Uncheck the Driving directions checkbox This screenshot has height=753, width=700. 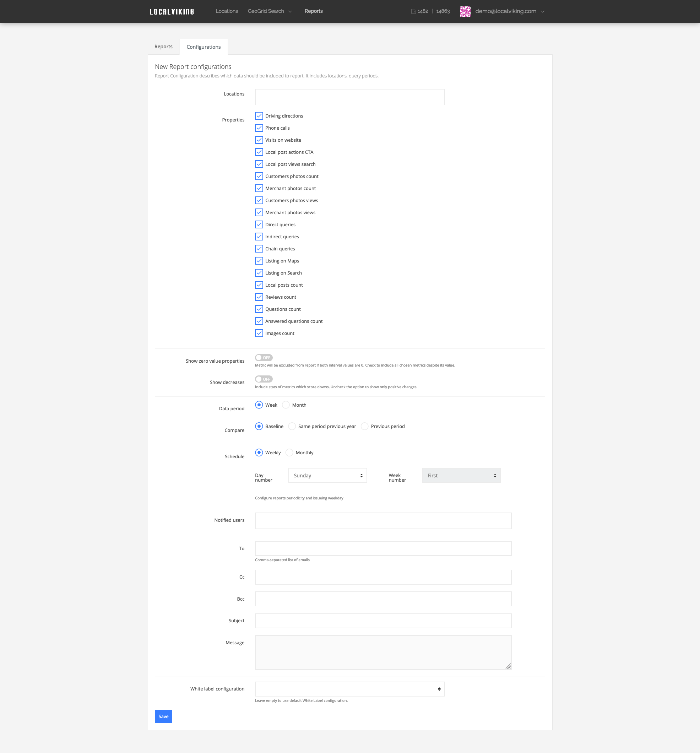pos(259,116)
